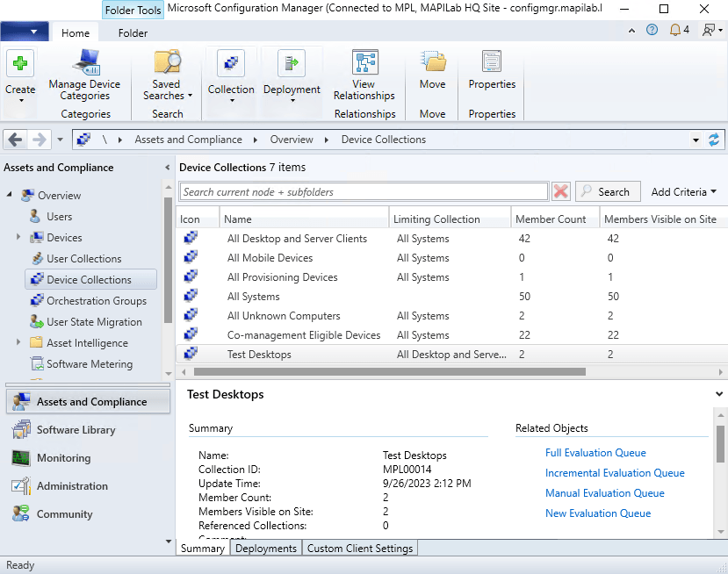Open the help question mark icon

tap(652, 30)
